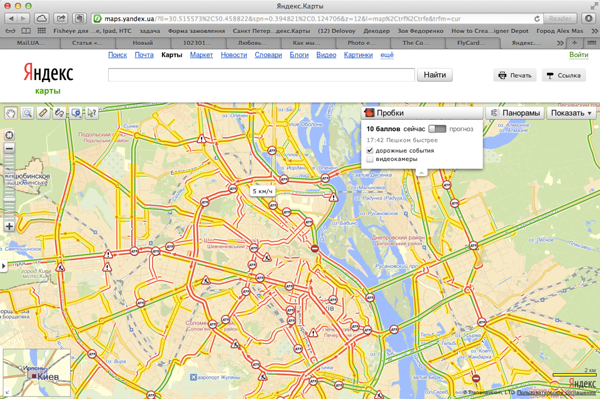600x399 pixels.
Task: Activate the magnifier zoom tool
Action: coord(27,113)
